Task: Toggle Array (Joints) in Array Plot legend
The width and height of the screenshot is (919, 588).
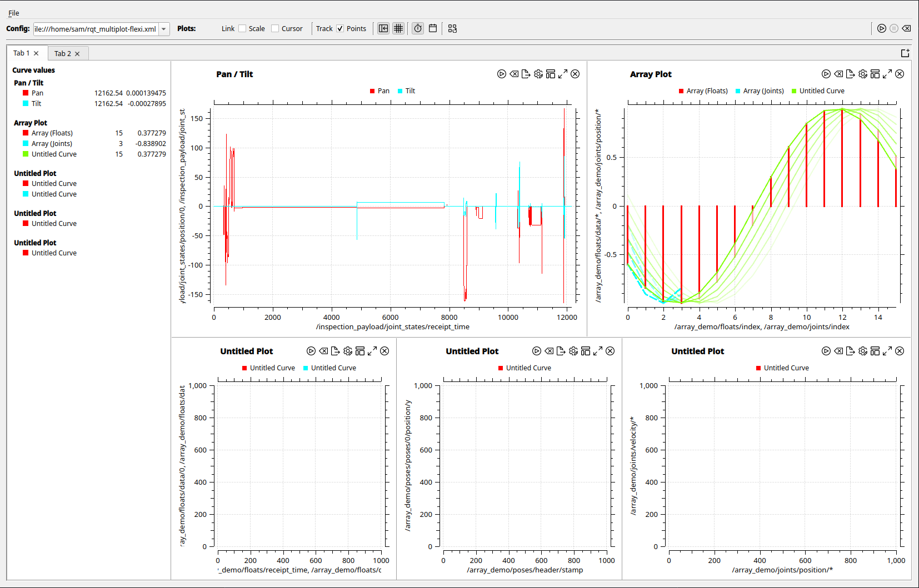Action: pyautogui.click(x=760, y=91)
